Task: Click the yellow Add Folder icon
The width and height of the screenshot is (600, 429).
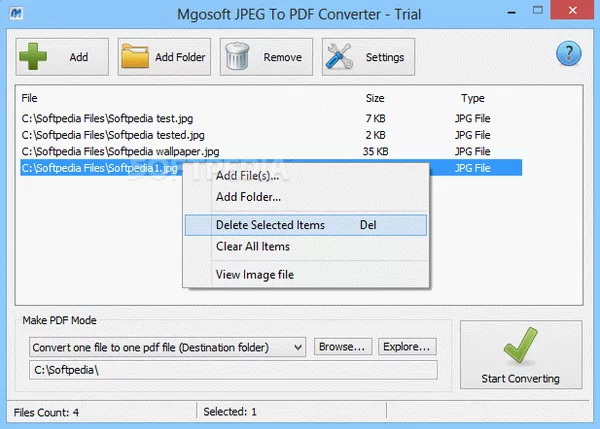Action: pos(135,57)
